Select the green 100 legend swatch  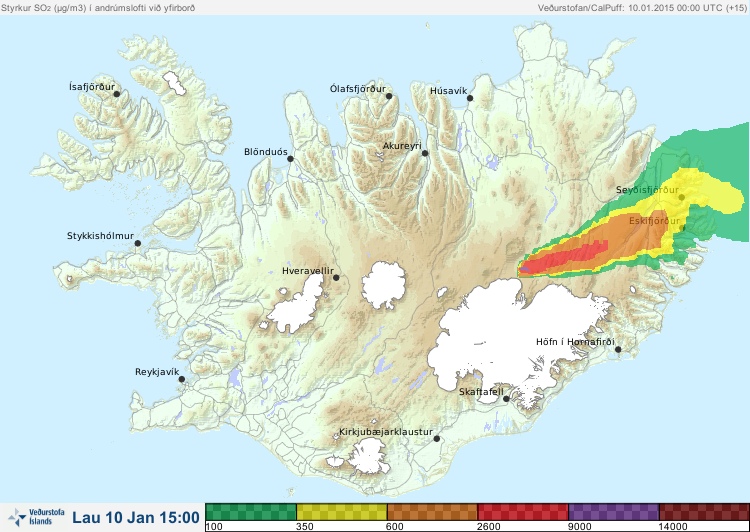[251, 512]
